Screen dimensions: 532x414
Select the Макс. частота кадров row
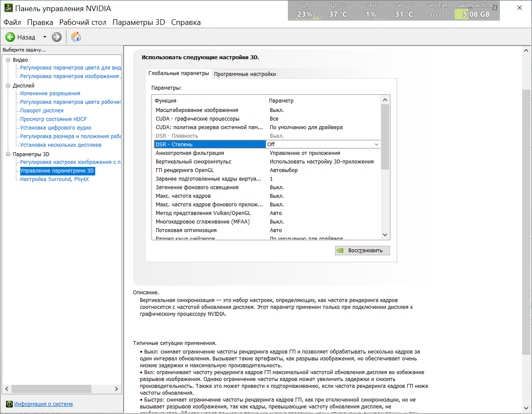pyautogui.click(x=267, y=196)
